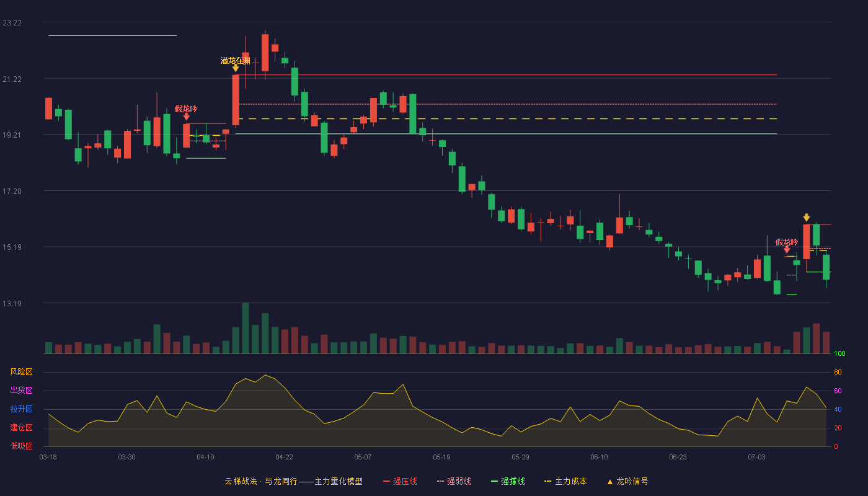
Task: Toggle the 强弱线 legend entry
Action: pos(454,481)
